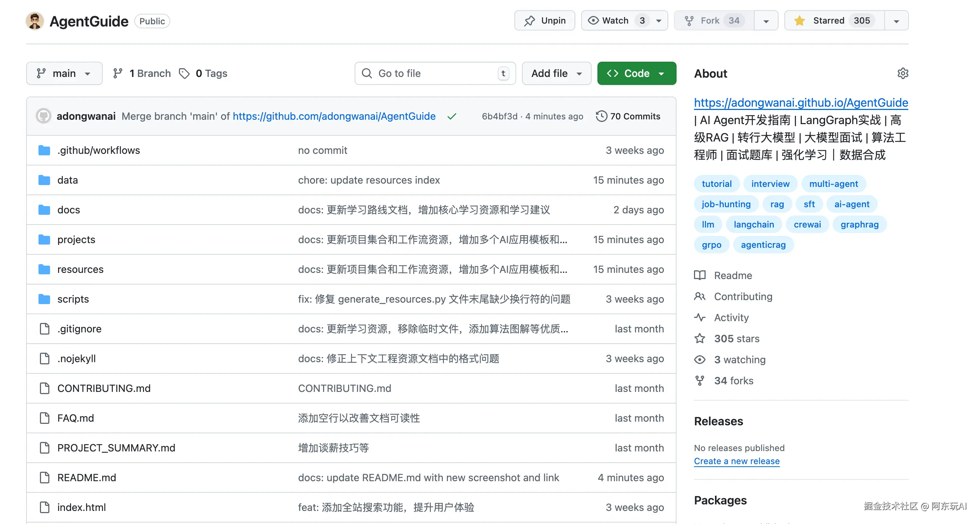Screen dimensions: 980x524
Task: Click the repository owner avatar
Action: (x=34, y=21)
